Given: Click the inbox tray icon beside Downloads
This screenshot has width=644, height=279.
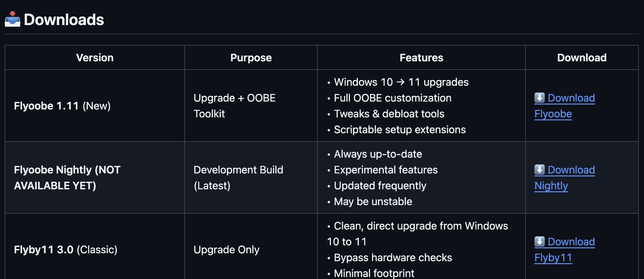Looking at the screenshot, I should tap(12, 19).
